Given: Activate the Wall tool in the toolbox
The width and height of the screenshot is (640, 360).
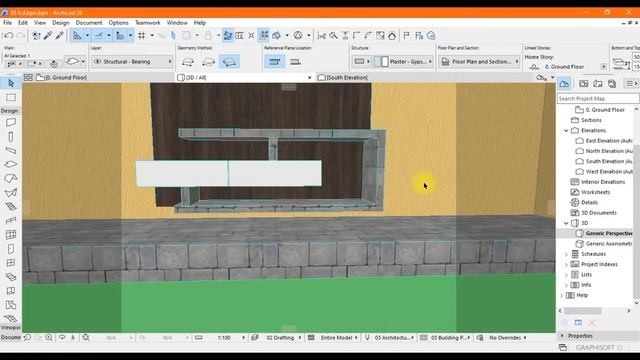Looking at the screenshot, I should click(x=11, y=122).
